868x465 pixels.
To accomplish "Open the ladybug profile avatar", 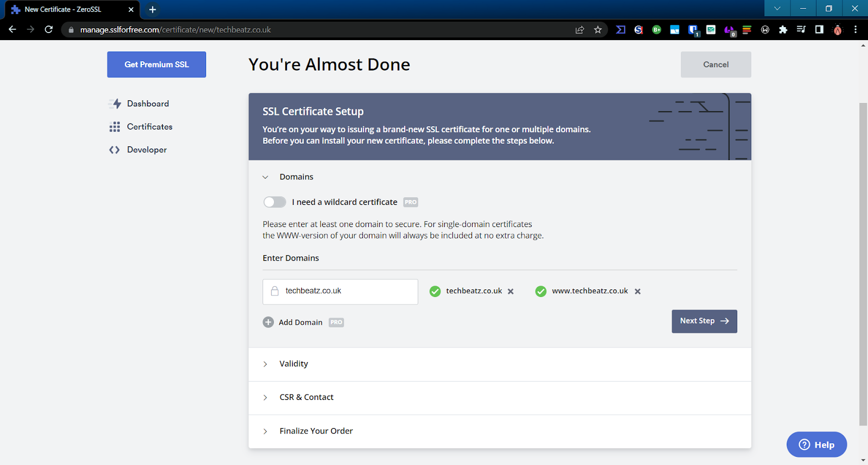I will click(838, 30).
